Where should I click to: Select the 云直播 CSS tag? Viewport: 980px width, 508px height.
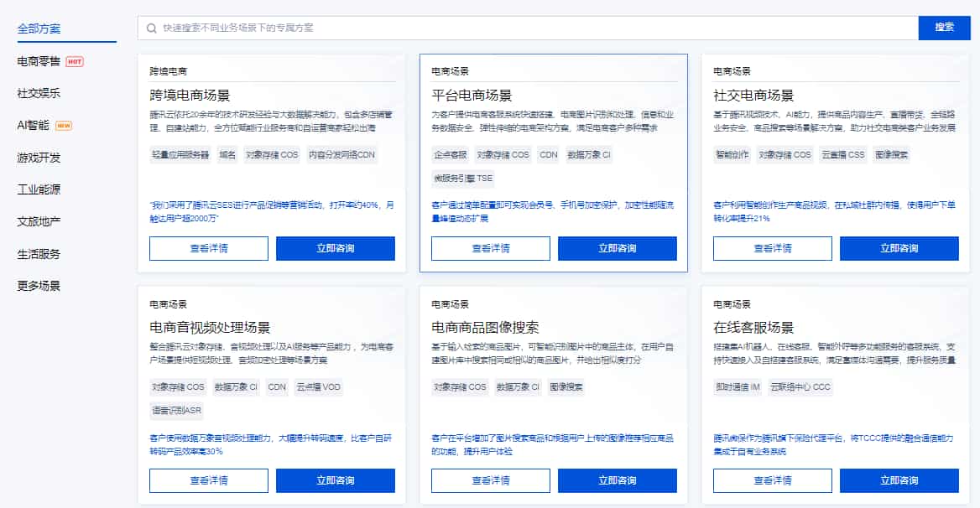pos(842,155)
